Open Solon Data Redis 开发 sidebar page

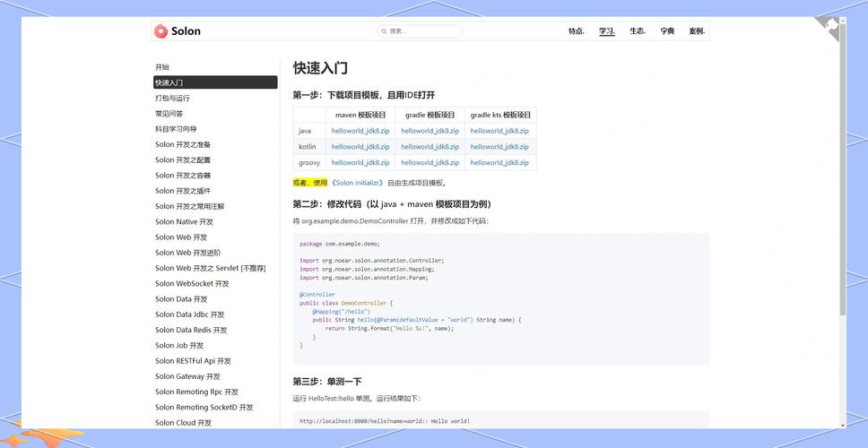pyautogui.click(x=191, y=331)
